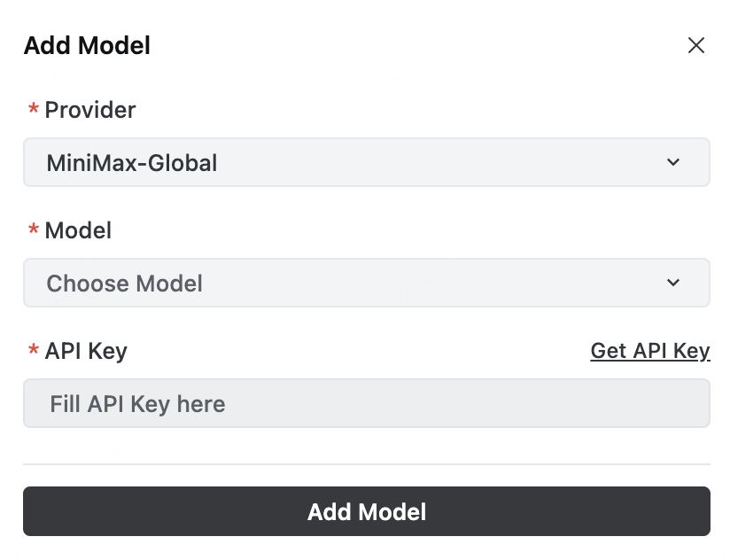Click the red asterisk beside API Key
The height and width of the screenshot is (560, 730).
[x=34, y=351]
